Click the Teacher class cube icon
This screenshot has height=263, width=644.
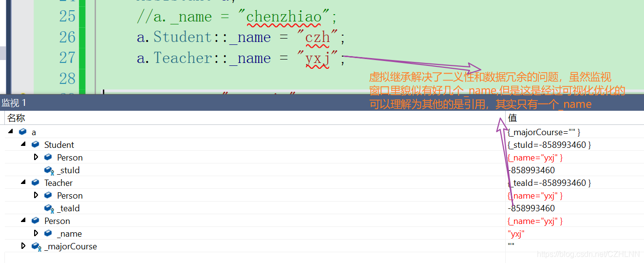(35, 182)
